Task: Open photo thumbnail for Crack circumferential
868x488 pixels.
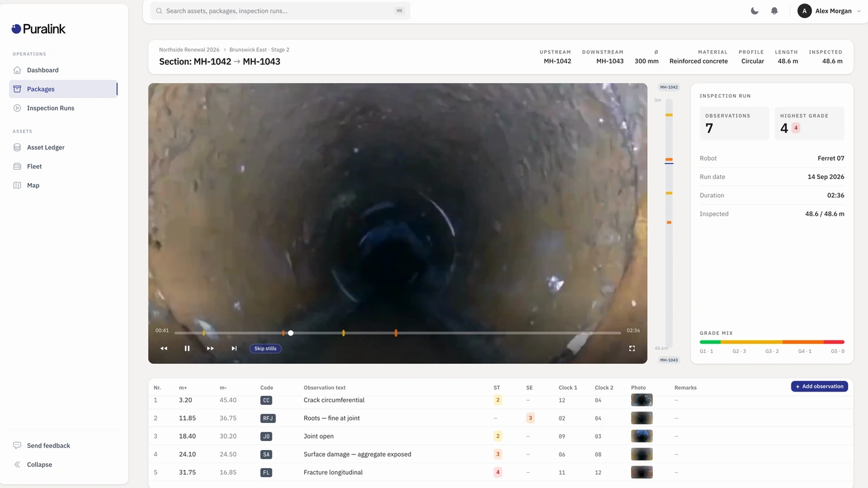Action: [x=641, y=400]
